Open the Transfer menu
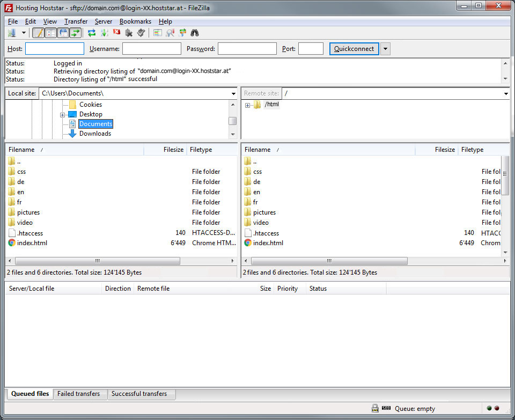The width and height of the screenshot is (515, 420). tap(76, 21)
